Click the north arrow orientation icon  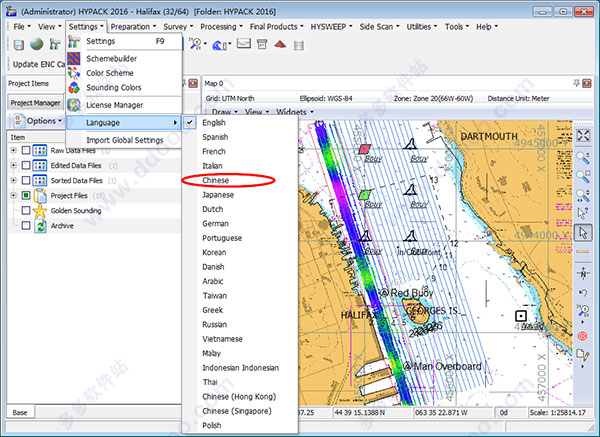coord(583,273)
